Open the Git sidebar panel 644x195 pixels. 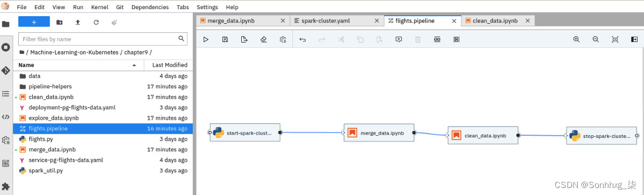(x=6, y=71)
